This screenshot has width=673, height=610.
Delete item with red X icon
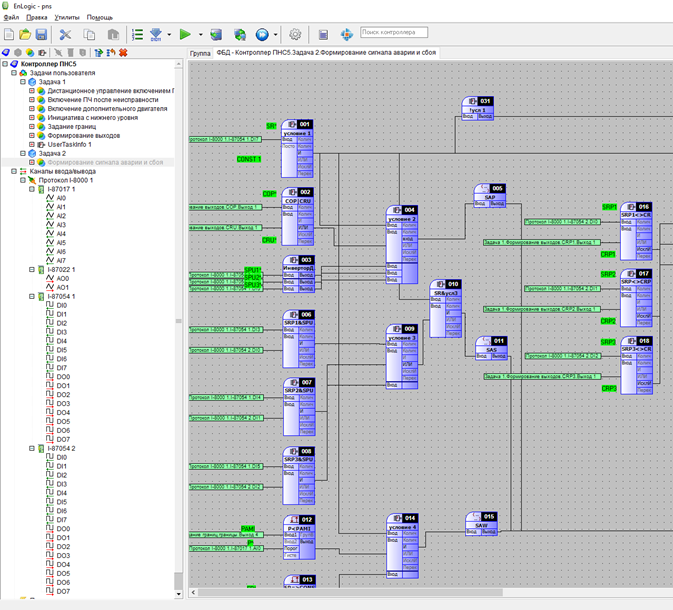pyautogui.click(x=123, y=52)
